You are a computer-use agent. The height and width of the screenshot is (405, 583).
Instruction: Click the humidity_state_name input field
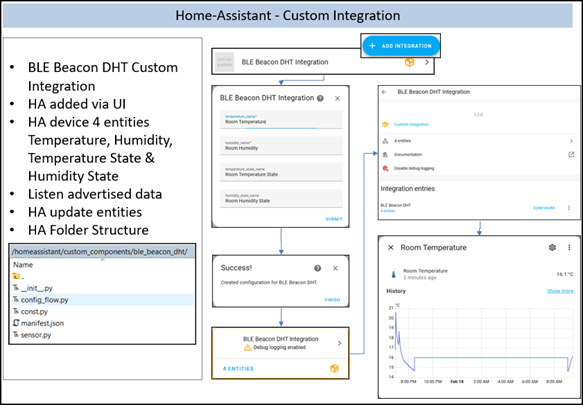point(281,199)
